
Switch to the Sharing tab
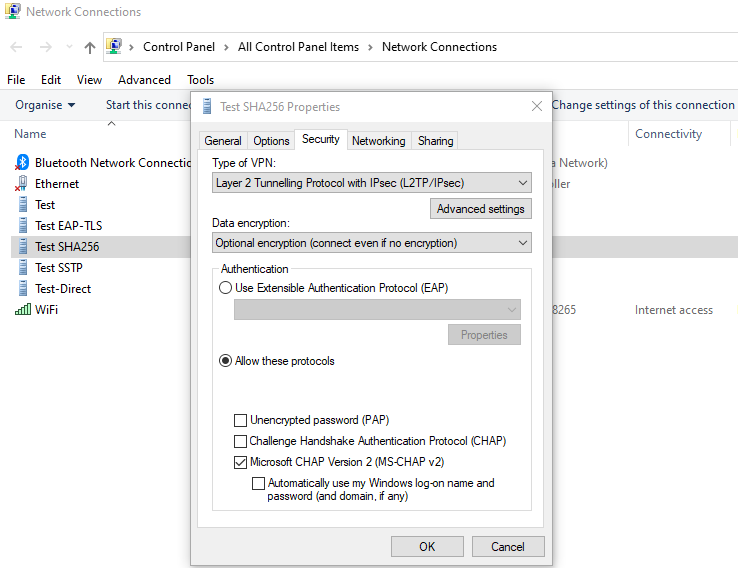click(x=435, y=141)
